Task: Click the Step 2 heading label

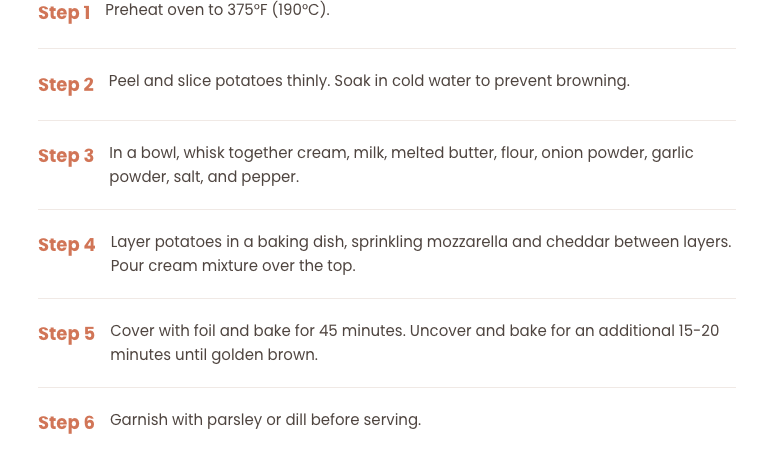Action: click(x=66, y=85)
